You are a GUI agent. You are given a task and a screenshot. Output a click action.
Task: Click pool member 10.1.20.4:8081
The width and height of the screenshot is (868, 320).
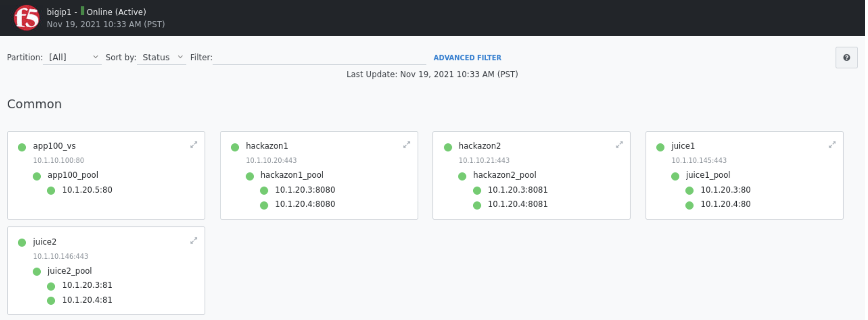(x=517, y=204)
